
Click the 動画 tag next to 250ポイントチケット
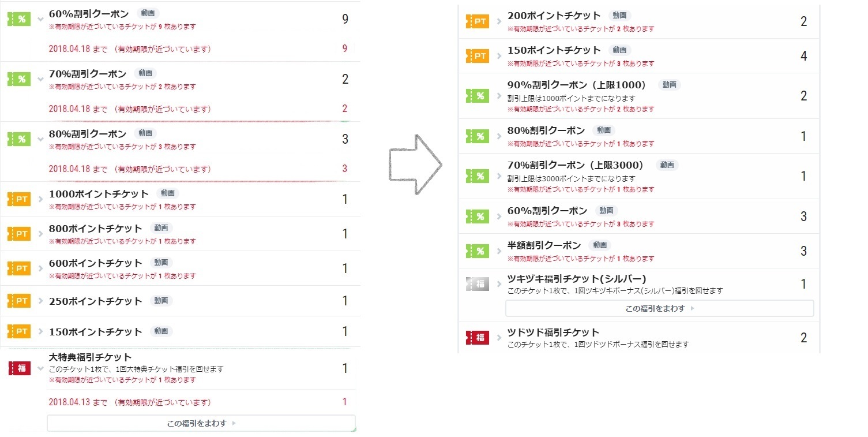(x=161, y=301)
